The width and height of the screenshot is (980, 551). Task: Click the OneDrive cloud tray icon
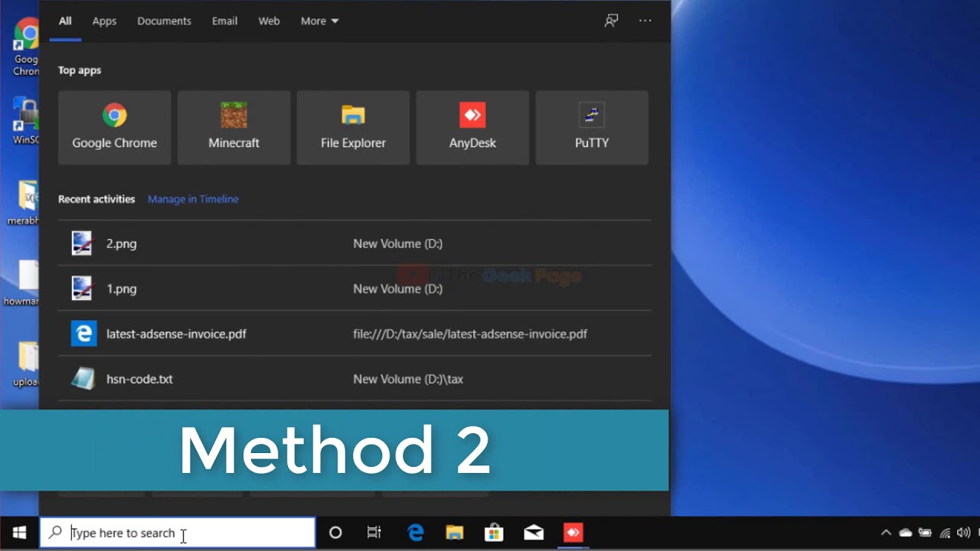906,533
